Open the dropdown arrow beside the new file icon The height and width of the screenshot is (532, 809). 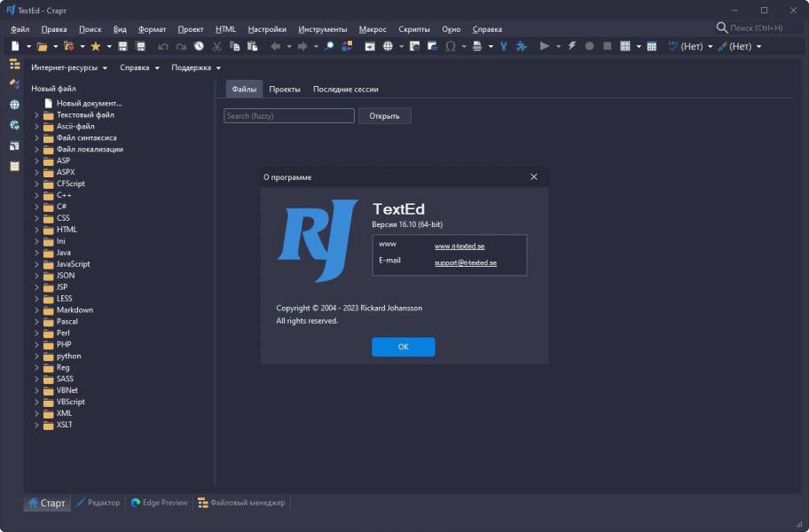pos(28,46)
